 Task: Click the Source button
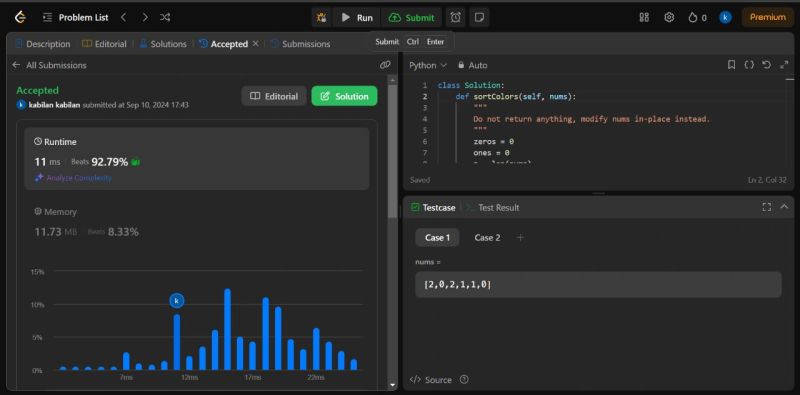click(x=431, y=380)
